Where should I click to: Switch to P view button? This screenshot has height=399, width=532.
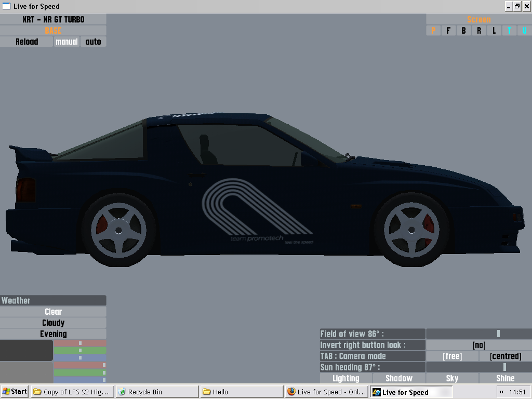point(433,31)
